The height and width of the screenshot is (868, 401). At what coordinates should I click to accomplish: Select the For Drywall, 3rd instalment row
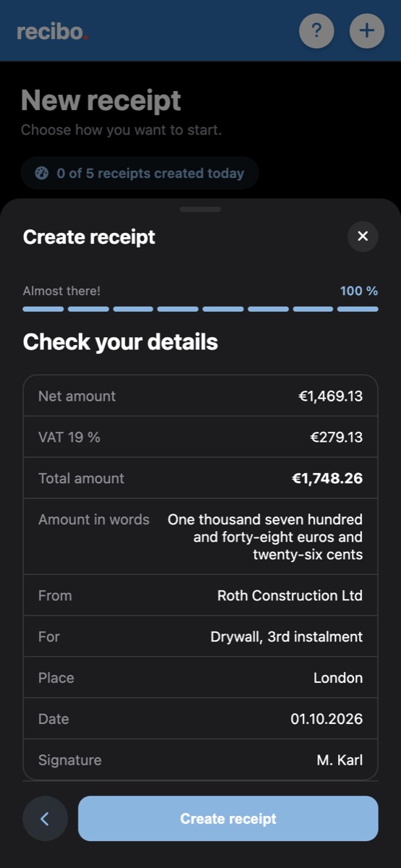pos(200,637)
